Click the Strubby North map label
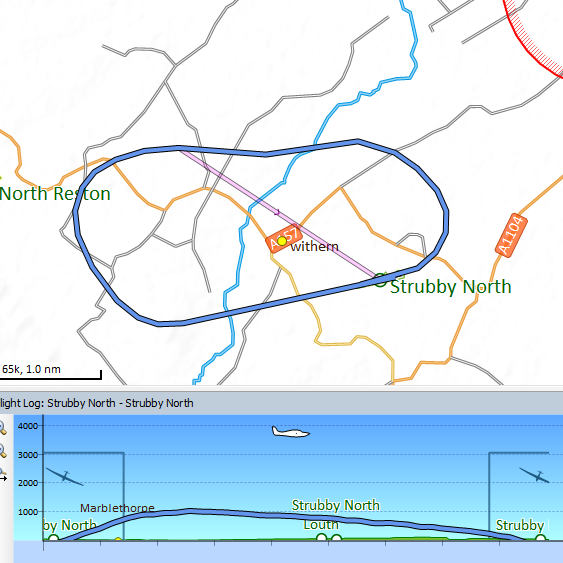563x563 pixels. (x=451, y=287)
